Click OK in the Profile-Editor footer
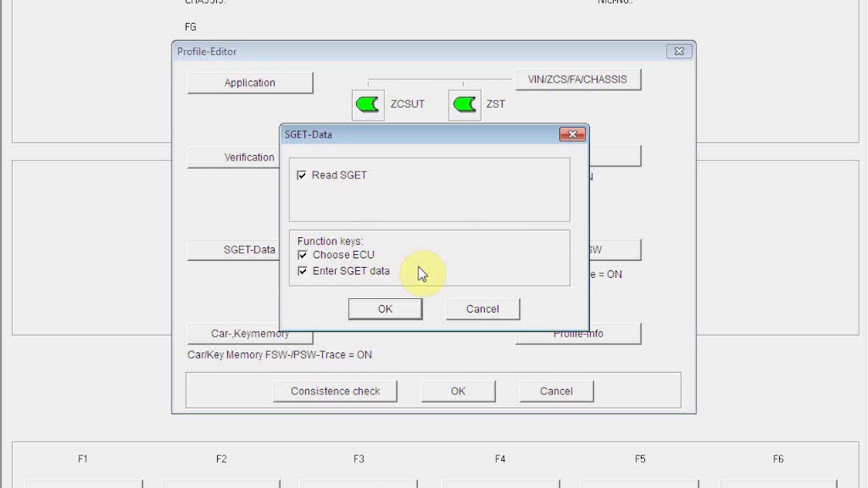Image resolution: width=868 pixels, height=488 pixels. coord(458,391)
